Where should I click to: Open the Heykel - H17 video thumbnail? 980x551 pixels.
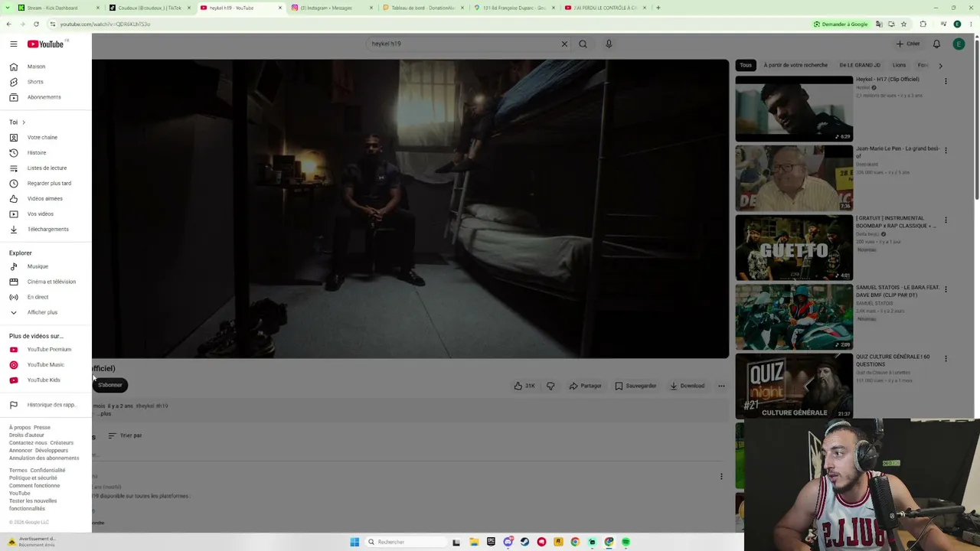click(794, 109)
